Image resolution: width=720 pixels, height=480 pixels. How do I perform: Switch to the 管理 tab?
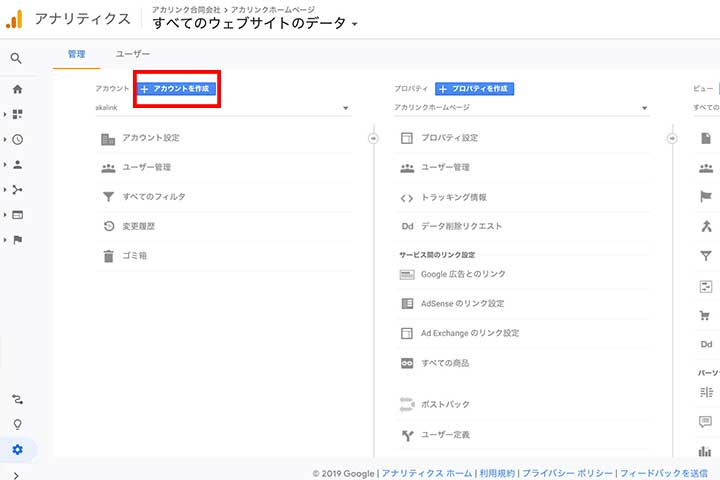click(x=77, y=54)
